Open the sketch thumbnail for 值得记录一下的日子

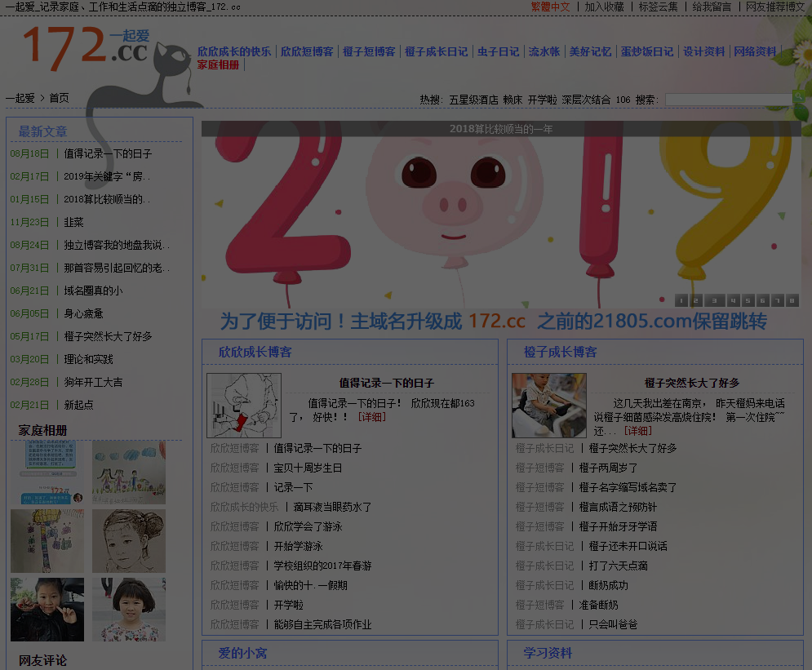(x=243, y=406)
